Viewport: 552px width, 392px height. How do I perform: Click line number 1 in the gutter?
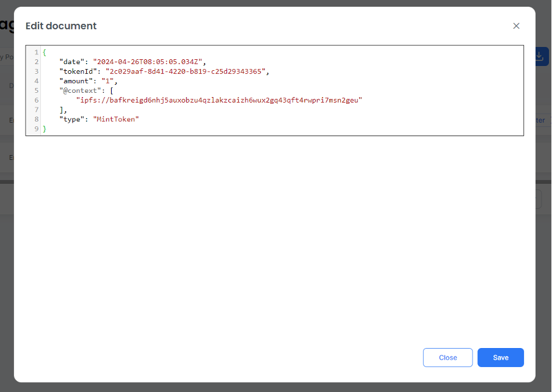[x=37, y=53]
